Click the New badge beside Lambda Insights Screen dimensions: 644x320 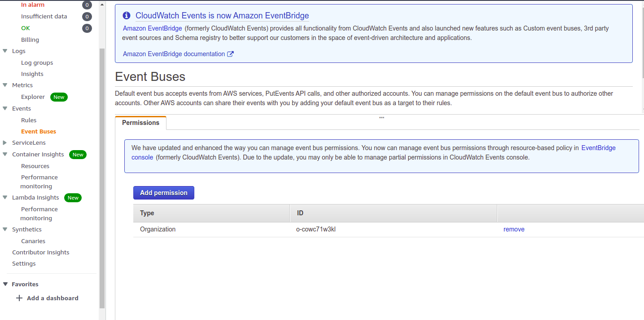pyautogui.click(x=73, y=198)
